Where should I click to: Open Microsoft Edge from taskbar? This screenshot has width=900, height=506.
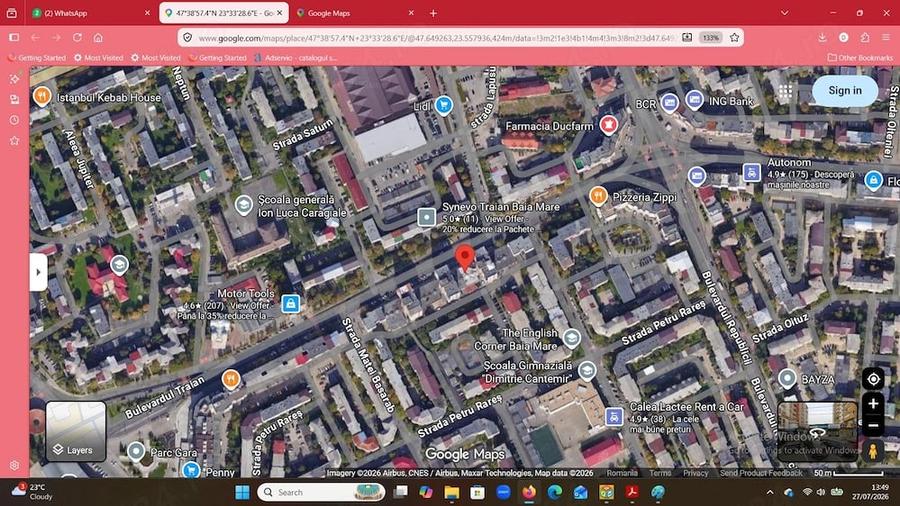(554, 492)
